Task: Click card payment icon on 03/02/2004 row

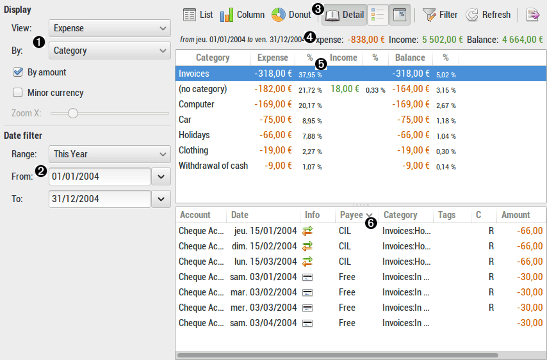Action: 307,293
